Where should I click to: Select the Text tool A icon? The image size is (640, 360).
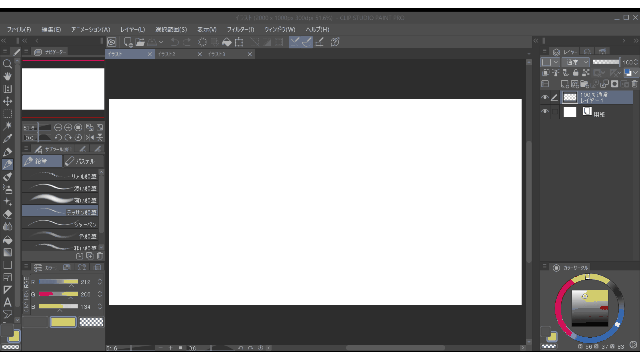(7, 302)
